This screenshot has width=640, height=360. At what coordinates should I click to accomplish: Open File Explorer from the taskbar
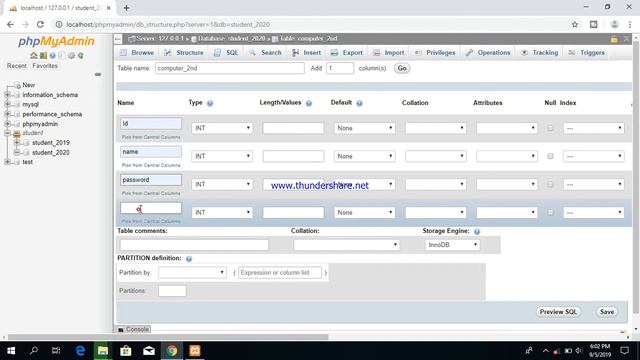coord(103,351)
